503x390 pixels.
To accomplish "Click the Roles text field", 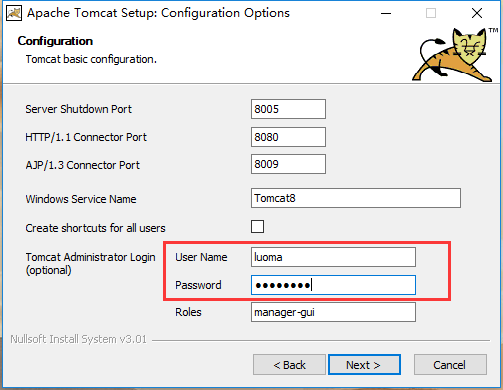I will [x=333, y=312].
